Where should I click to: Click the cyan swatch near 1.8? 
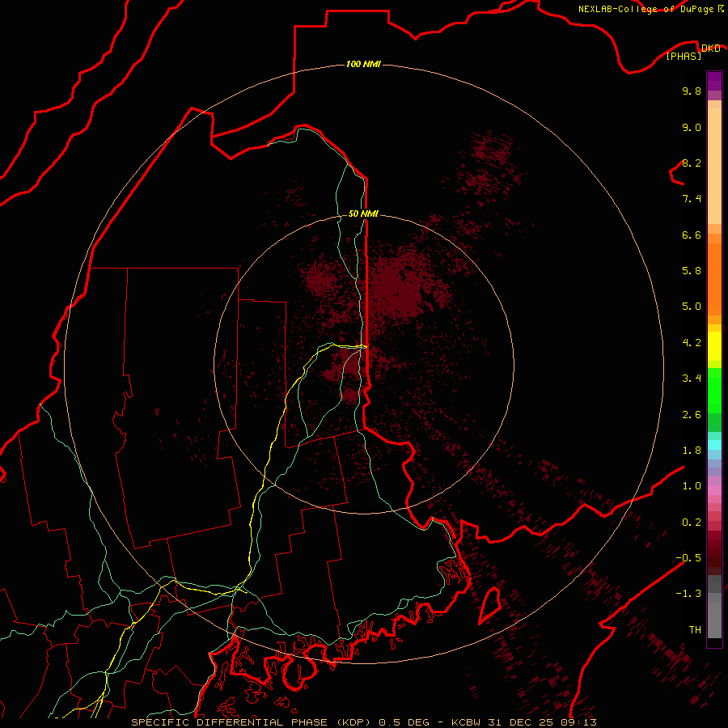pos(714,445)
